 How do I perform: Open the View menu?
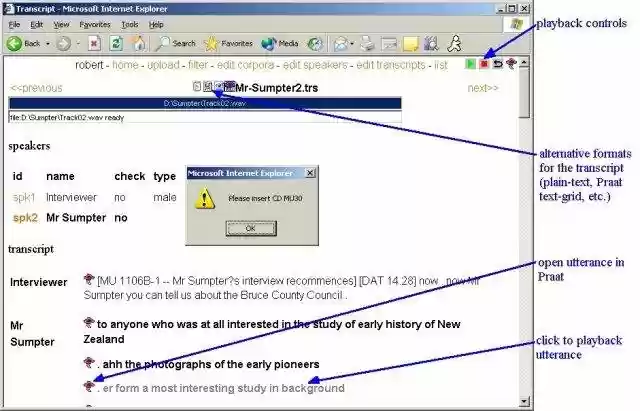tap(61, 24)
